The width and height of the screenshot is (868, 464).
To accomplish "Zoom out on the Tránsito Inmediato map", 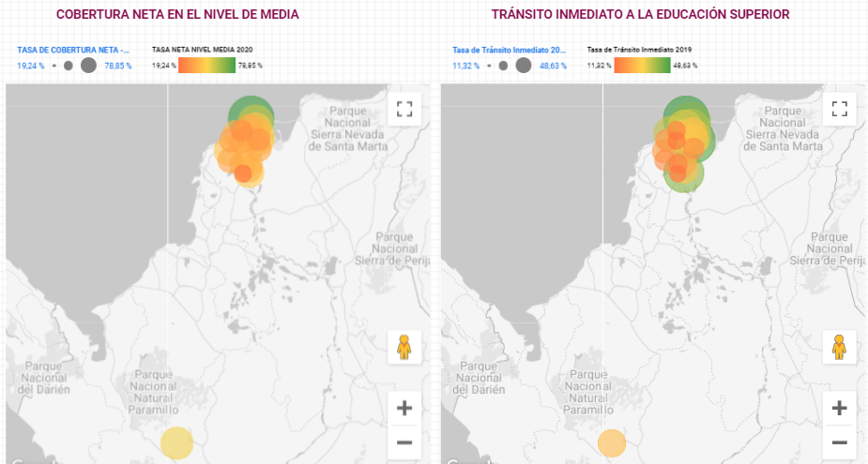I will tap(839, 442).
